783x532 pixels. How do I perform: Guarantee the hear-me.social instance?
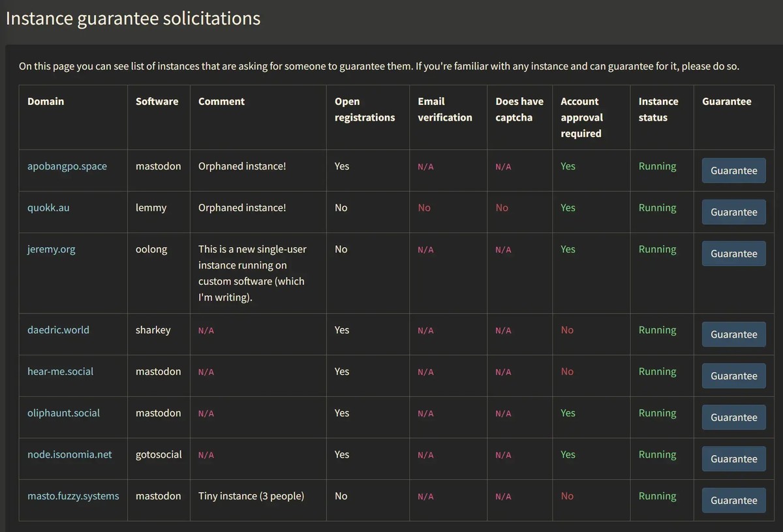click(x=733, y=376)
